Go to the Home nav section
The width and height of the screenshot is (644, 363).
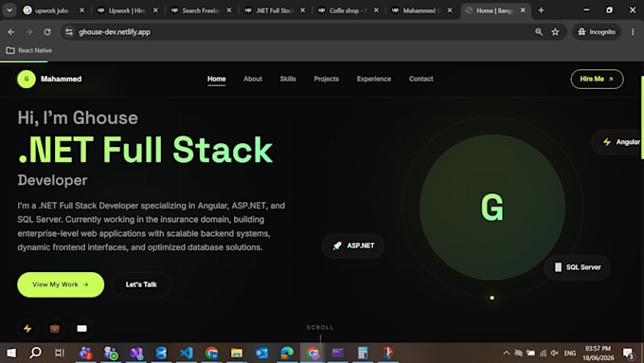217,79
